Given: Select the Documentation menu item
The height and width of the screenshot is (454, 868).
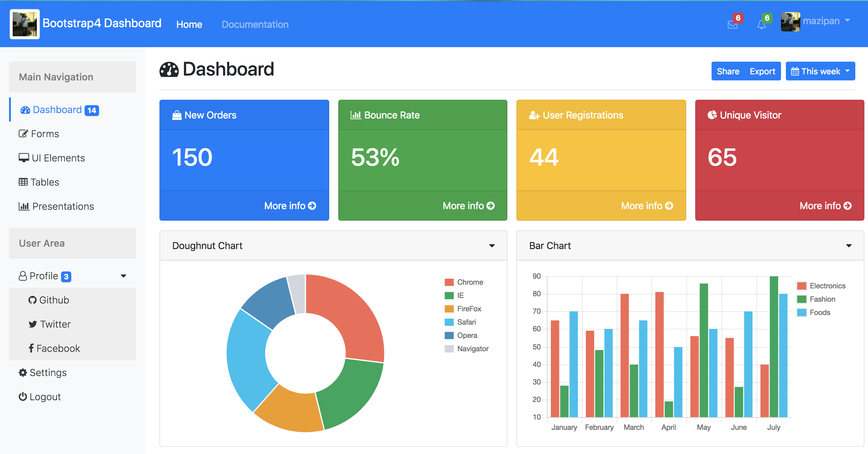Looking at the screenshot, I should click(x=255, y=24).
